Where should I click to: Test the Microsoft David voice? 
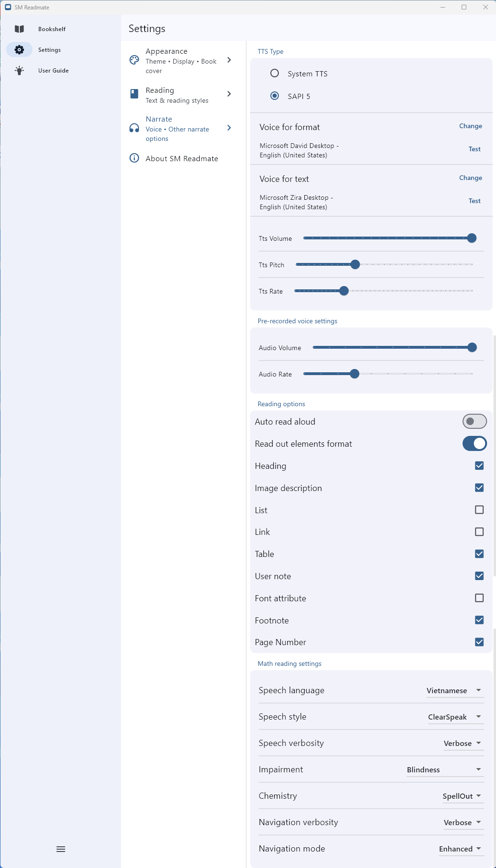coord(474,149)
